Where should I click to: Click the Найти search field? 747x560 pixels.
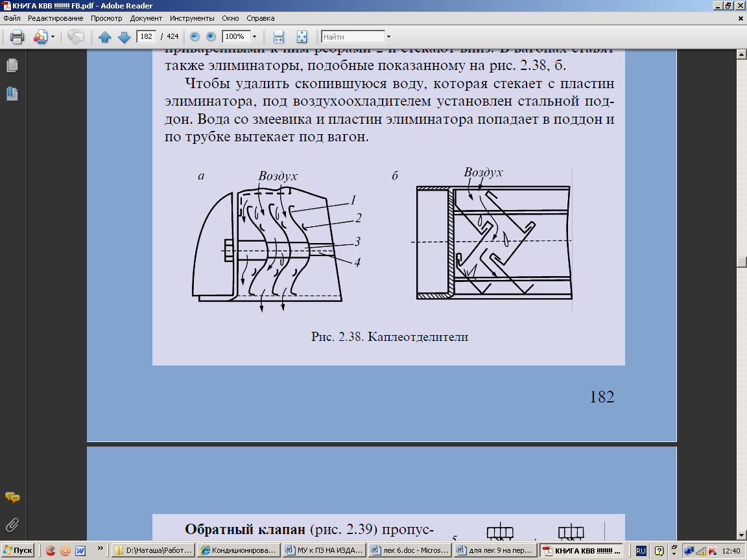353,37
